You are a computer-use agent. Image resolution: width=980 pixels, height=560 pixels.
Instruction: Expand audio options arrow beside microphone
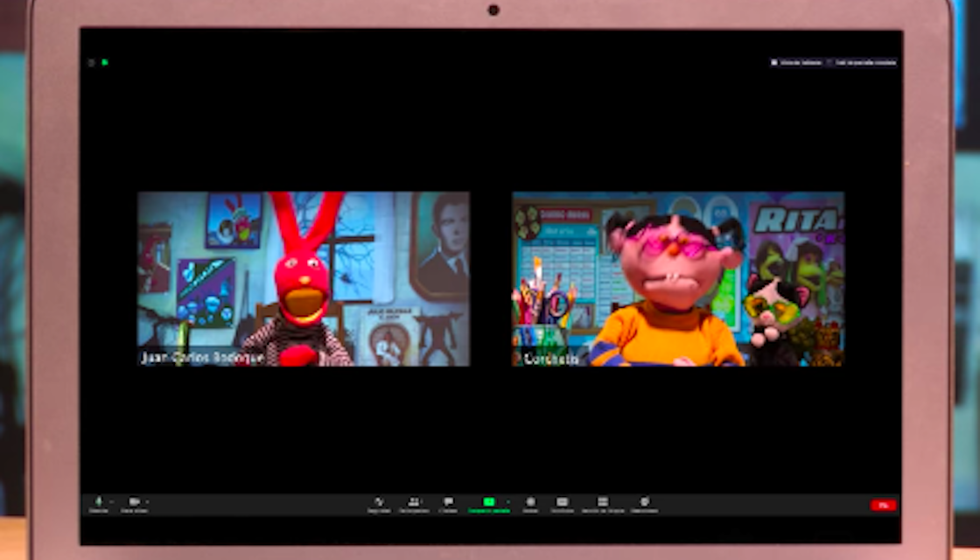111,501
